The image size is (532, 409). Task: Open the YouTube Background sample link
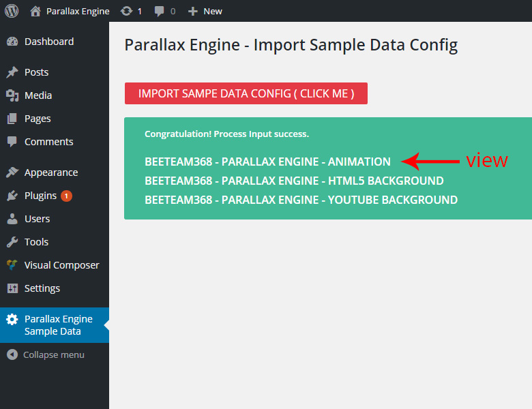[x=301, y=200]
